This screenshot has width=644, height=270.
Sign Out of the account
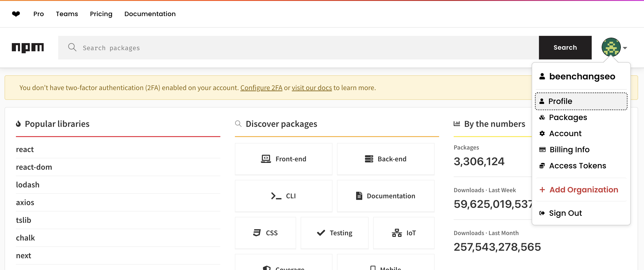pyautogui.click(x=565, y=213)
